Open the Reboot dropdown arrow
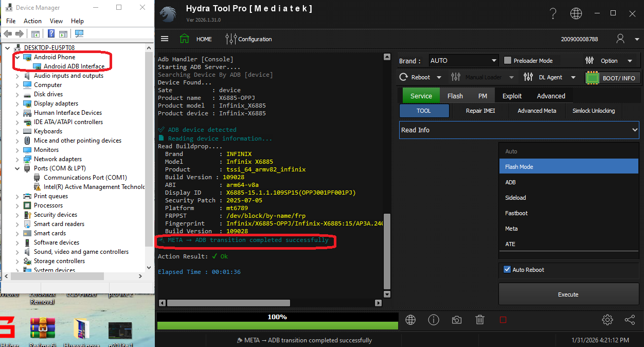Screen dimensions: 644x347 click(439, 77)
